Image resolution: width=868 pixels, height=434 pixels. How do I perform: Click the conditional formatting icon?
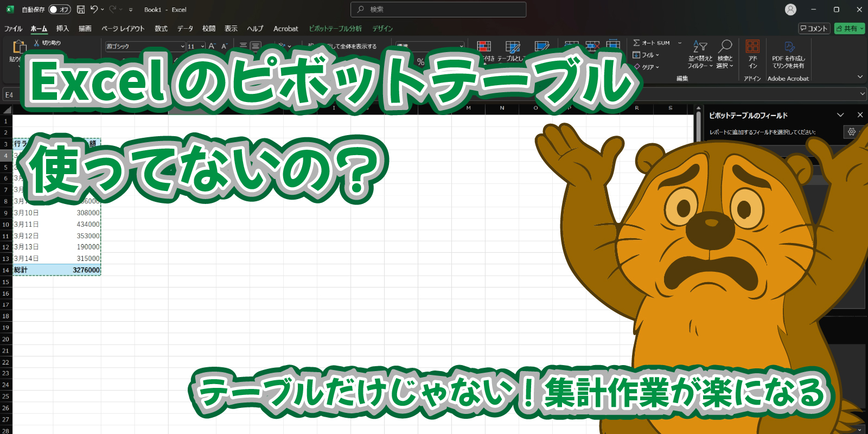coord(484,47)
